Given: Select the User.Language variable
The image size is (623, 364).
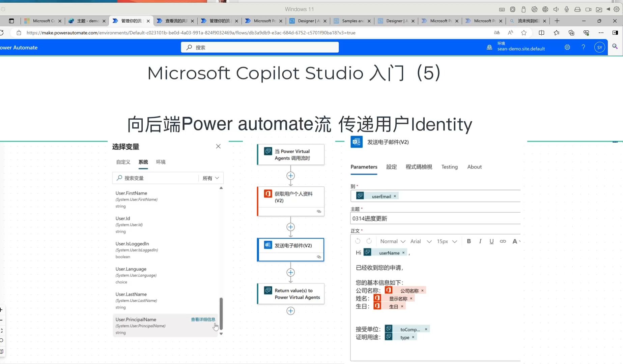Looking at the screenshot, I should click(165, 275).
